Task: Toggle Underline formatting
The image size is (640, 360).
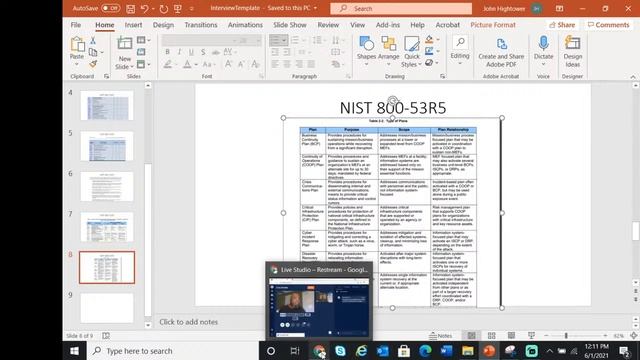Action: click(x=191, y=52)
